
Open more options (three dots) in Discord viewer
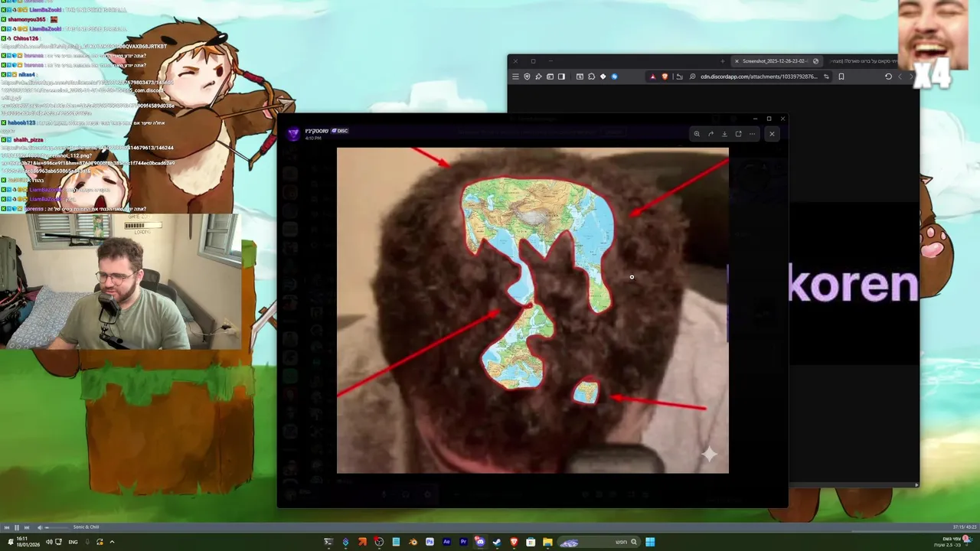(x=752, y=134)
